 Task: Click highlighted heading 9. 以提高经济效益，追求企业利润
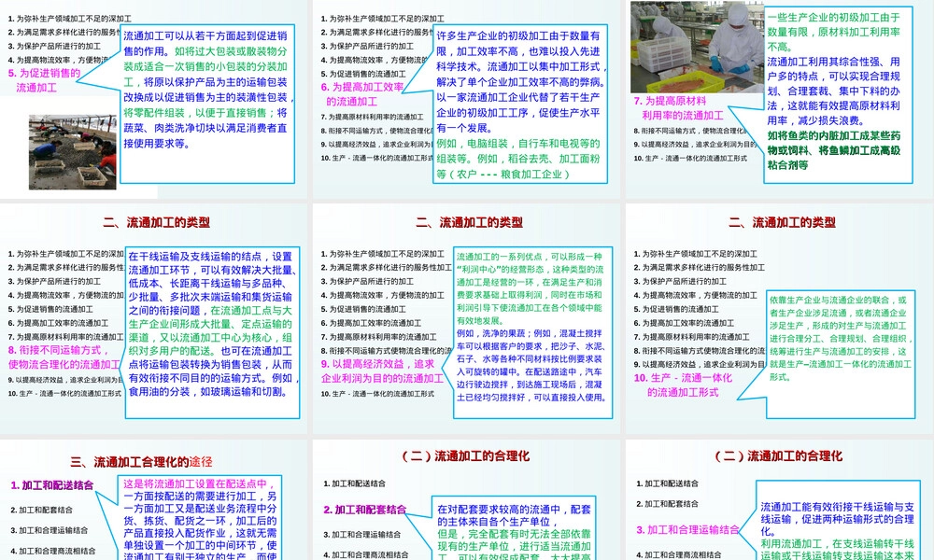[382, 371]
